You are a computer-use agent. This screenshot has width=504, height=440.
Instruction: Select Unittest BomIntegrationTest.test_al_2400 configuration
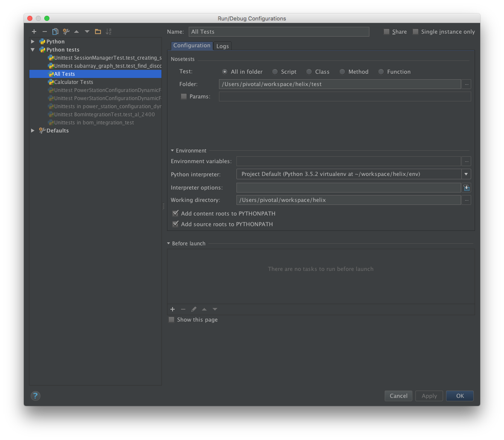pyautogui.click(x=95, y=115)
